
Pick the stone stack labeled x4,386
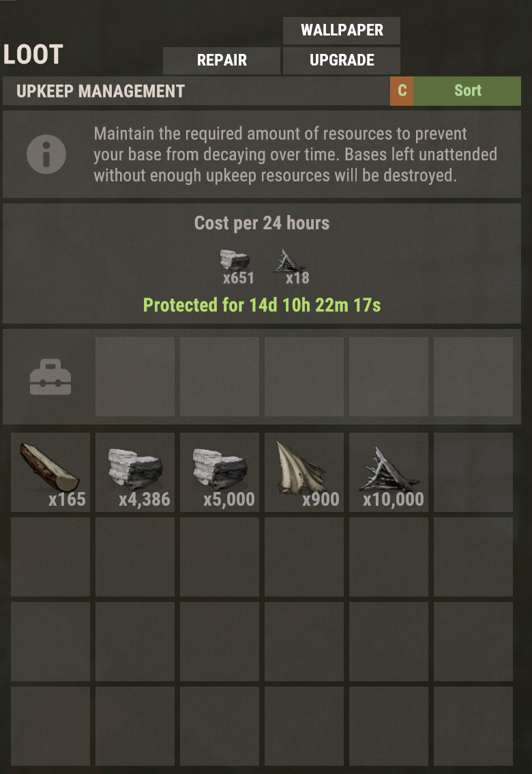[x=134, y=472]
